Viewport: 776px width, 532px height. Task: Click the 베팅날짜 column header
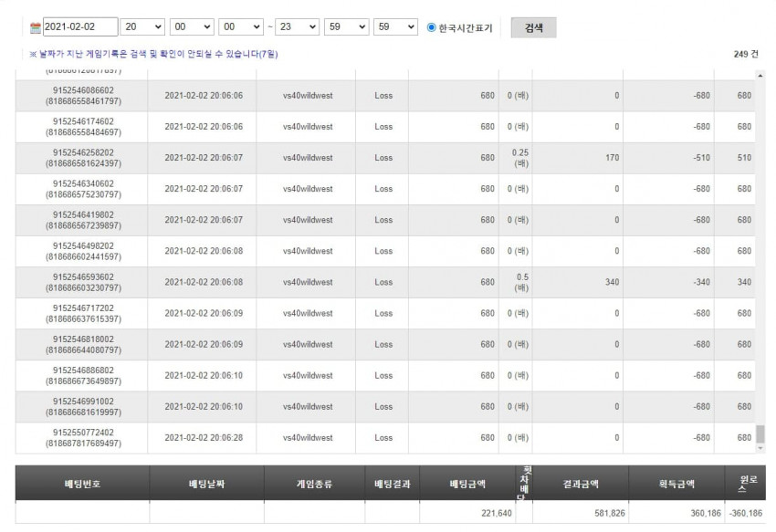207,484
